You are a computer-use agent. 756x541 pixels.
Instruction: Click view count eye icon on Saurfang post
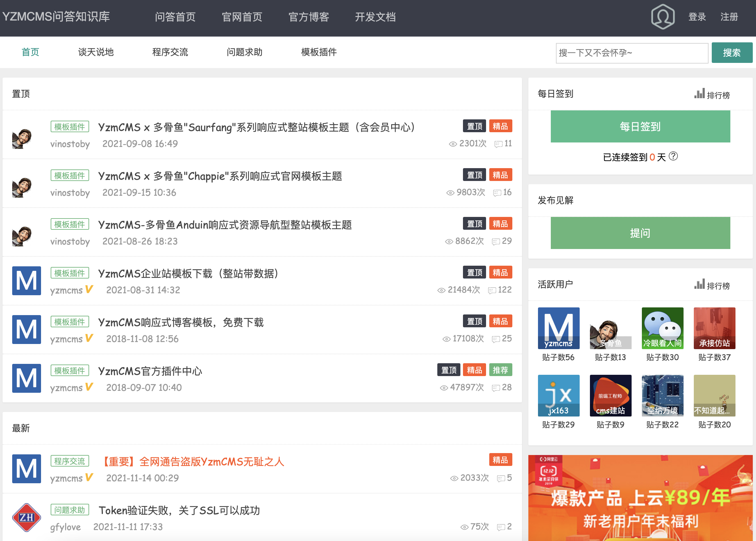[453, 144]
